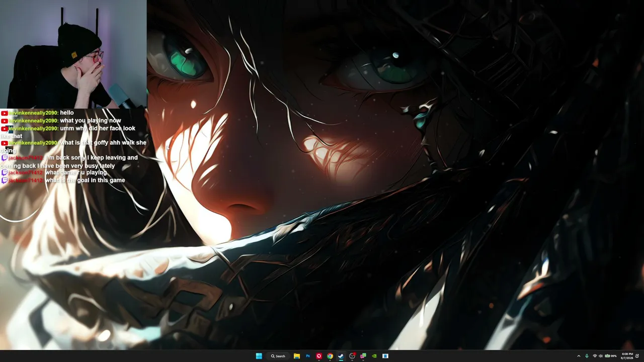Click the green microphone tray icon
Screen dimensions: 644x362
click(587, 356)
